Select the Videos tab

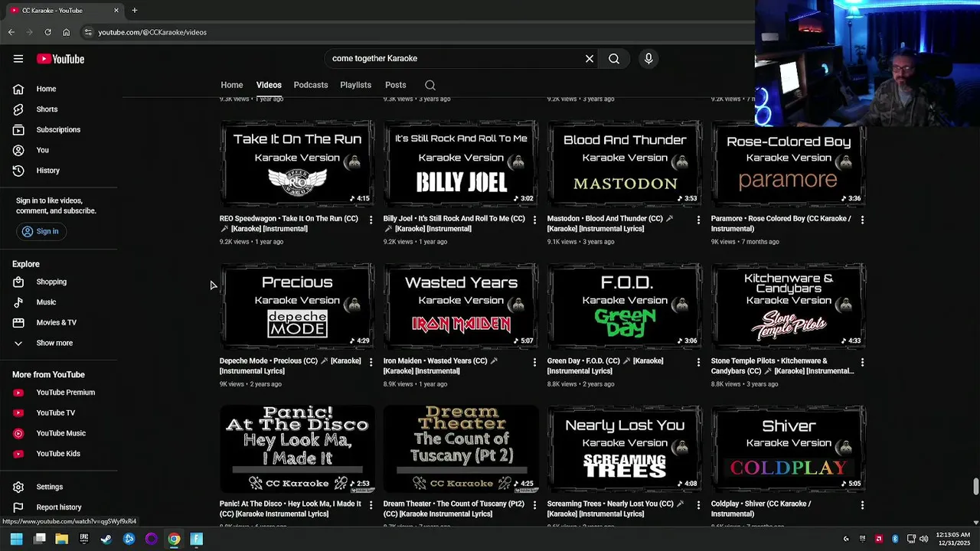(269, 85)
